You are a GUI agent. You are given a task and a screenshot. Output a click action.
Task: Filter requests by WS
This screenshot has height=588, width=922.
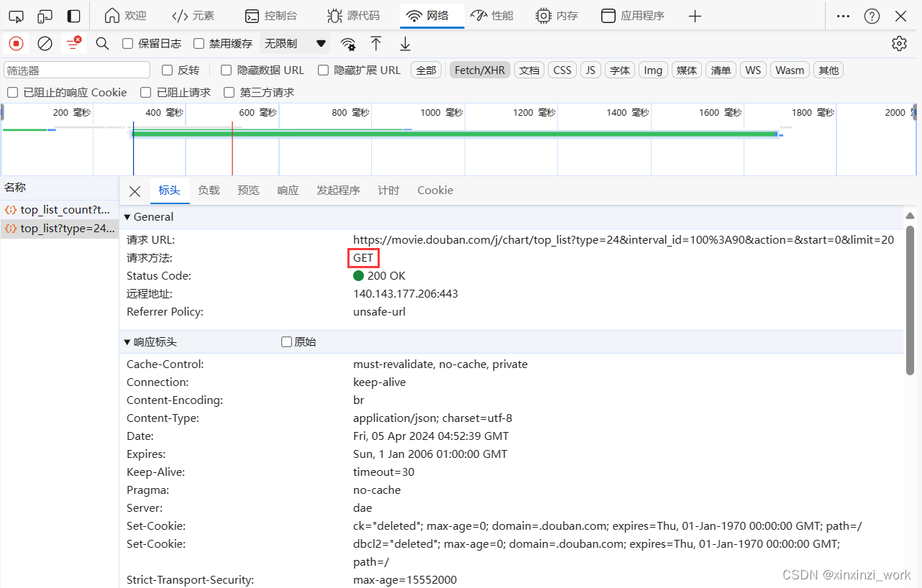[753, 70]
